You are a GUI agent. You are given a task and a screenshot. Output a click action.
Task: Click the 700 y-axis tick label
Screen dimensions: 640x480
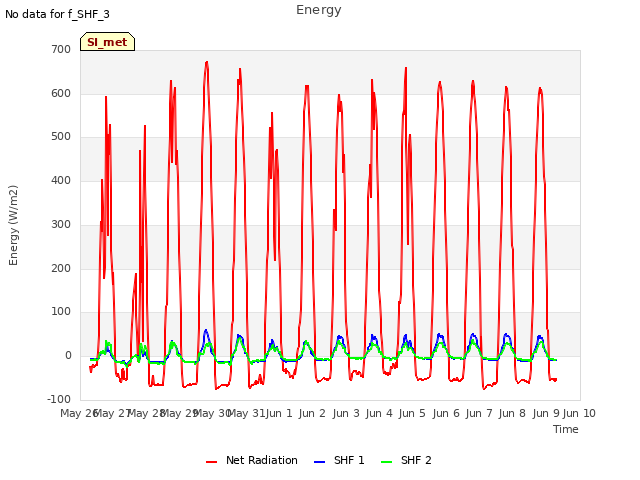coord(61,49)
